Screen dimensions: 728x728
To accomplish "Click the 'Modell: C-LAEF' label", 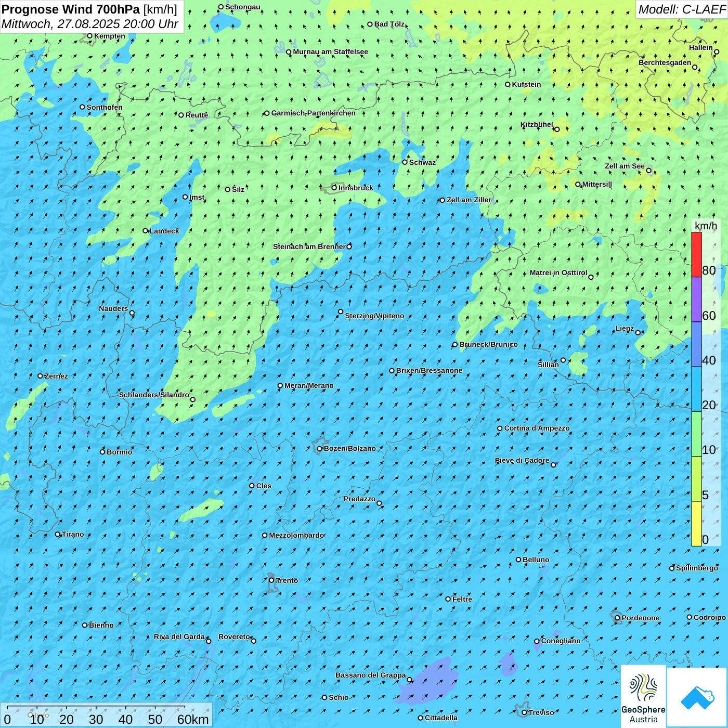I will [x=682, y=9].
